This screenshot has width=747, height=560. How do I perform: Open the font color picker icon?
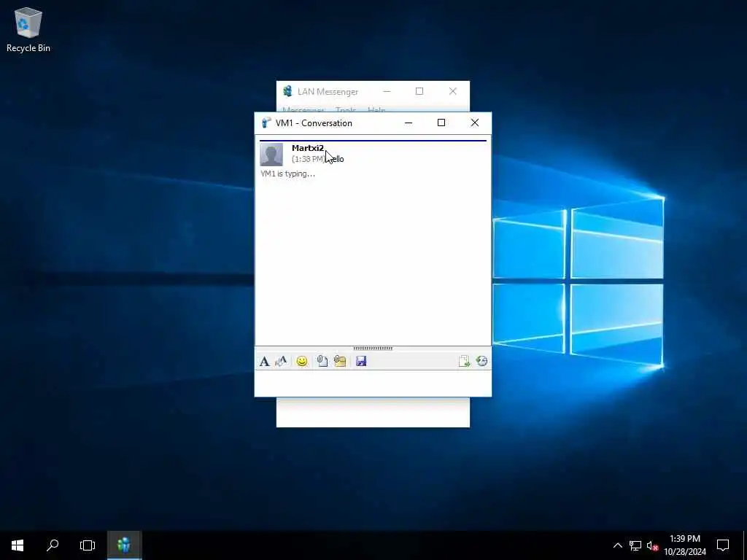[x=281, y=362]
